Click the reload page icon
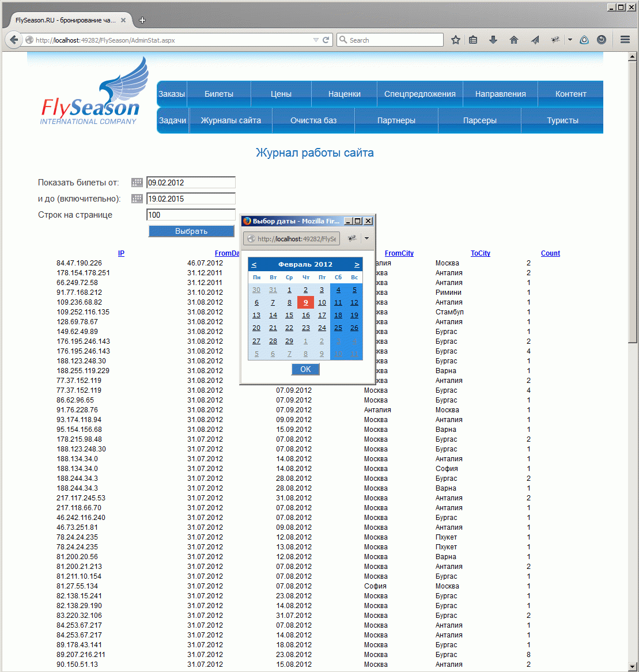Image resolution: width=639 pixels, height=672 pixels. [326, 40]
